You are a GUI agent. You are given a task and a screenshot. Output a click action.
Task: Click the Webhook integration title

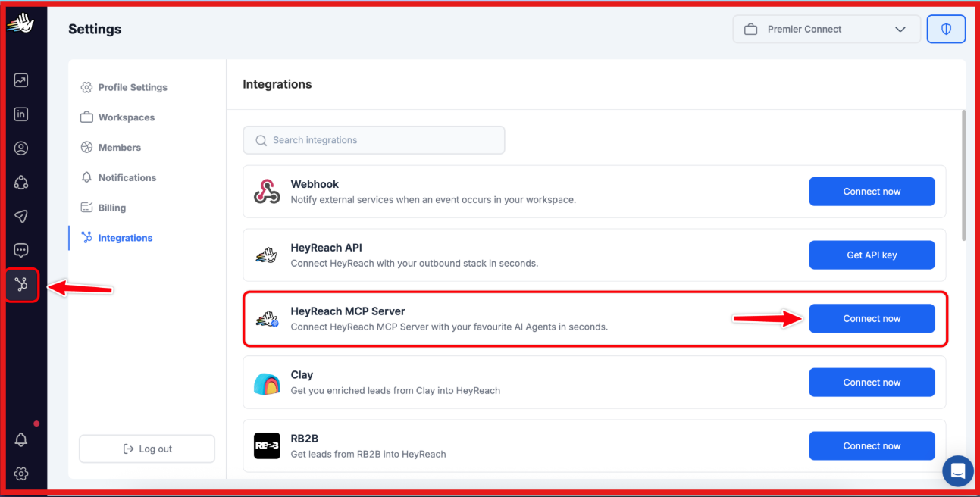pos(315,184)
